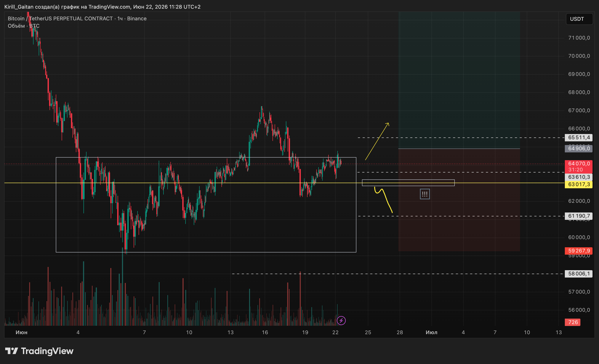Click the 16 date label on time axis
The image size is (599, 364).
[x=265, y=332]
